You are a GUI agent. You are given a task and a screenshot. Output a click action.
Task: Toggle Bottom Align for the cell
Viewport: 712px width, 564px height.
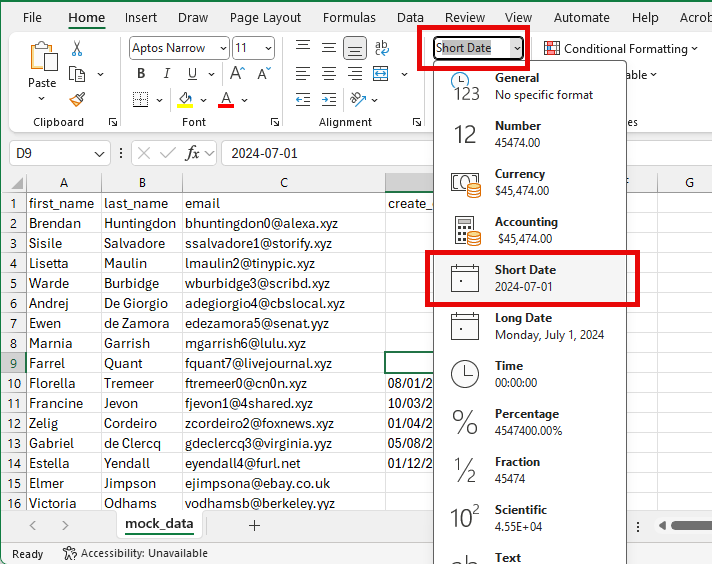click(354, 48)
